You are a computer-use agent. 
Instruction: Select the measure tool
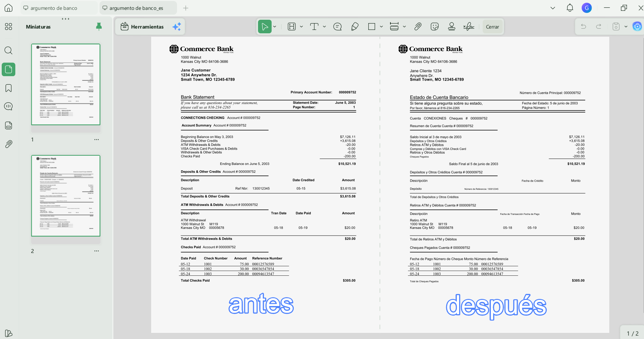pos(394,27)
